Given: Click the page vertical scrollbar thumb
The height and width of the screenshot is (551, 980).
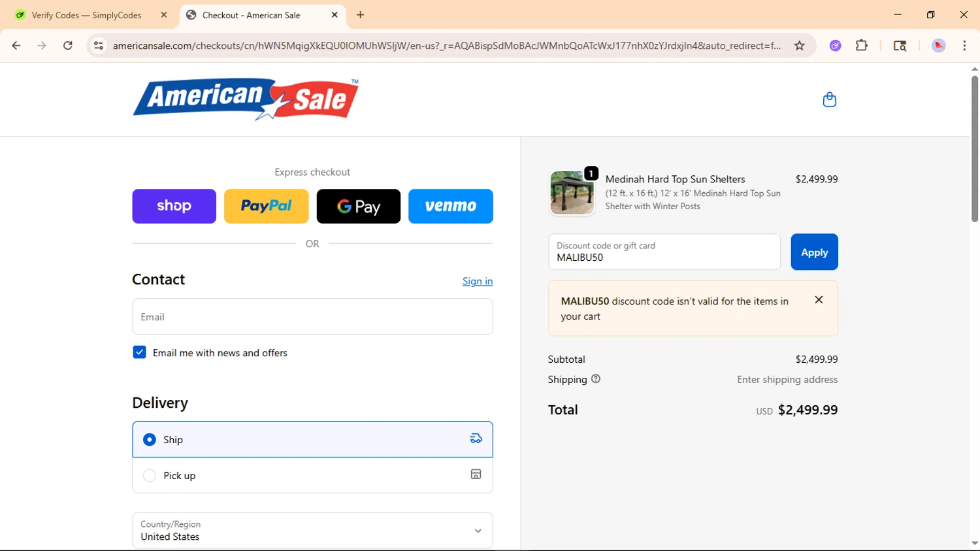Looking at the screenshot, I should 974,149.
